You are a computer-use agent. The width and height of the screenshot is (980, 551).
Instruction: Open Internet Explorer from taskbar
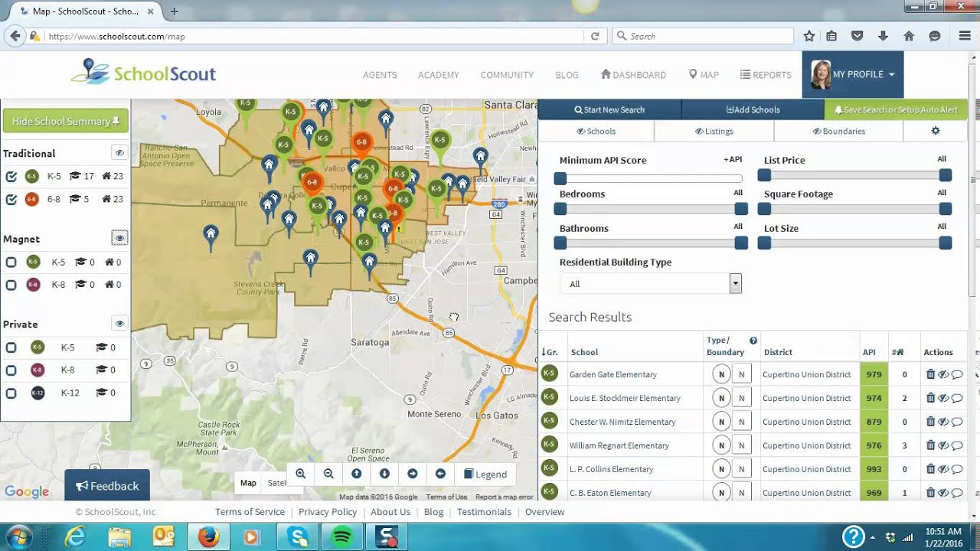75,537
